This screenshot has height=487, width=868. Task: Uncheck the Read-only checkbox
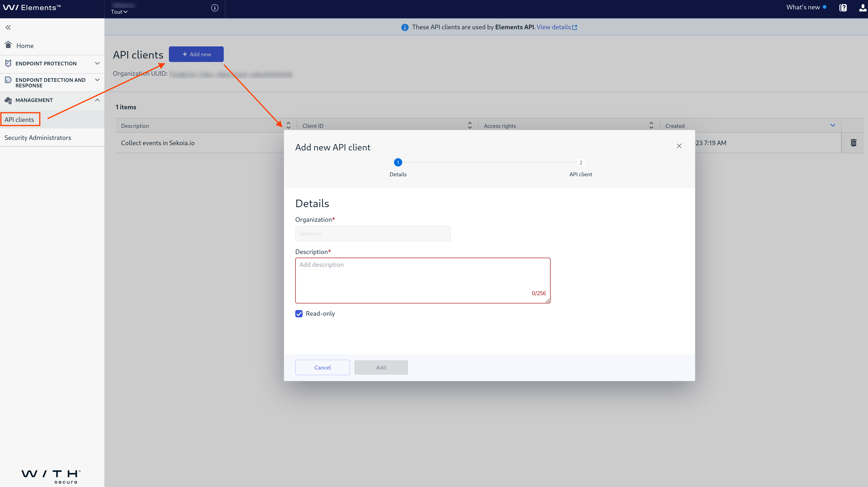pos(299,314)
